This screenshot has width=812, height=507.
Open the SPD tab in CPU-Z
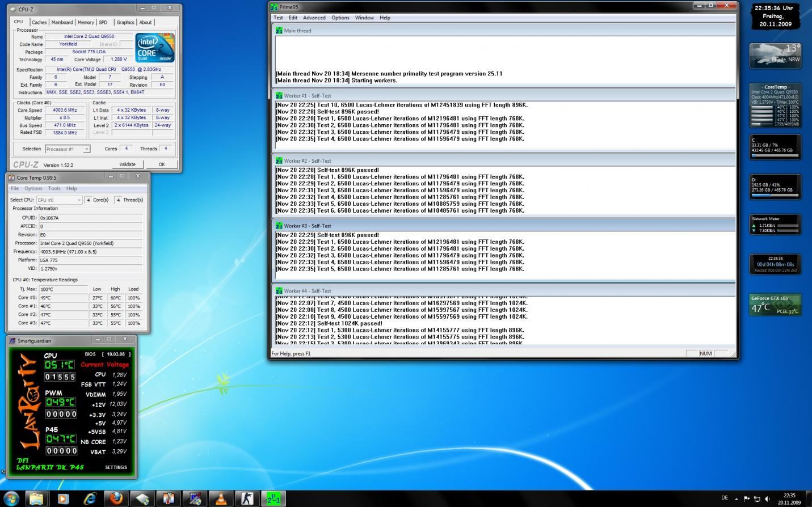coord(103,23)
